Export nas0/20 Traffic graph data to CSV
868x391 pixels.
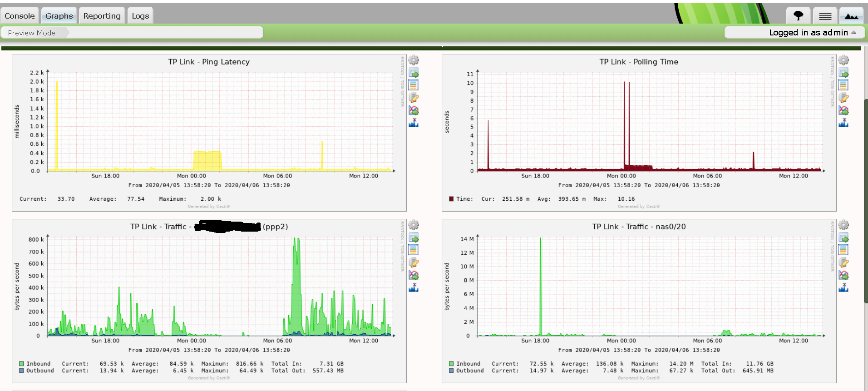pos(843,238)
